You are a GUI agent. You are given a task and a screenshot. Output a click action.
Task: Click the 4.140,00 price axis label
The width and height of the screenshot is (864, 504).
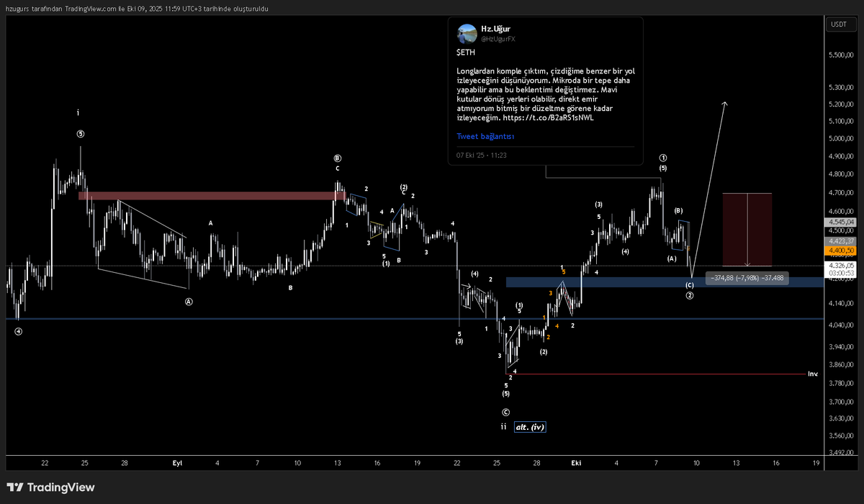(x=842, y=305)
